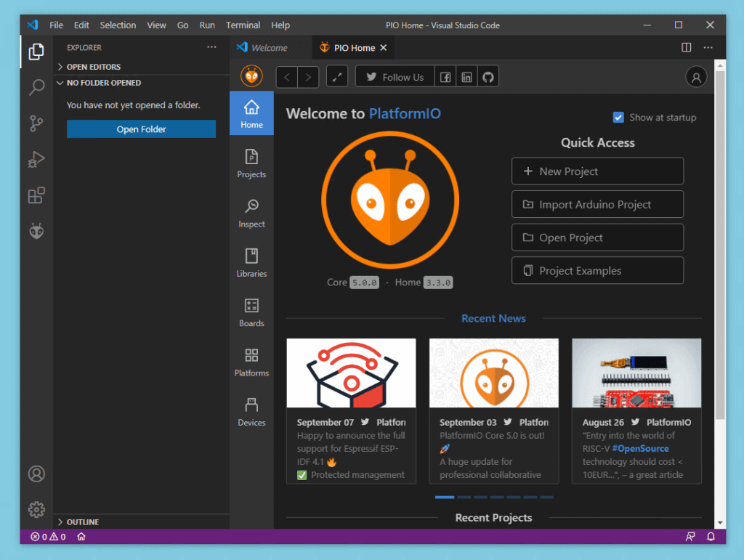
Task: Open Manage gear settings icon
Action: (x=36, y=510)
